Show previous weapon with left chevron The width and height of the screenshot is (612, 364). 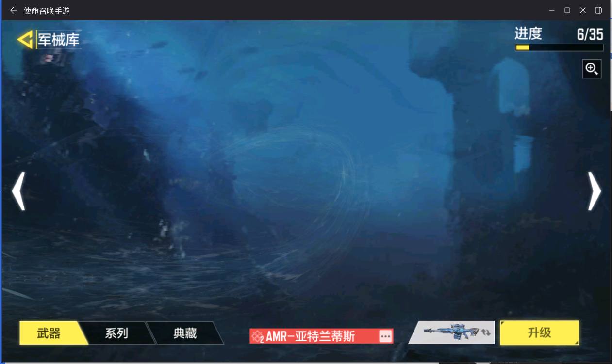pos(18,191)
